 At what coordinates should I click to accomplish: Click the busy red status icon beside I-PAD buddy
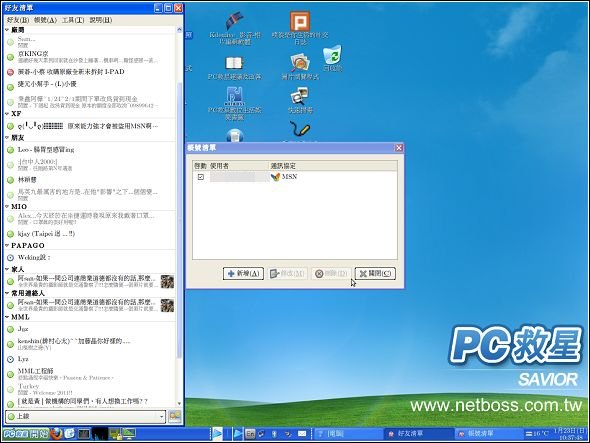(x=11, y=72)
